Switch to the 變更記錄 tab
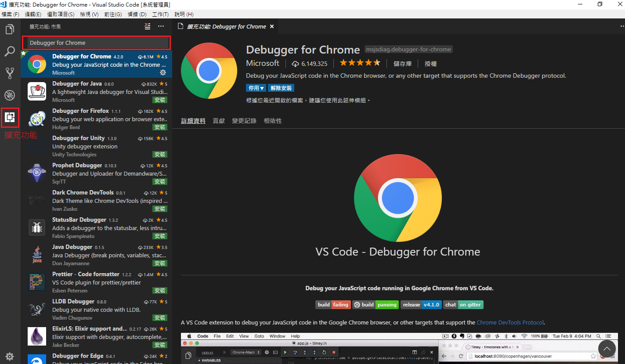This screenshot has width=625, height=364. click(244, 121)
